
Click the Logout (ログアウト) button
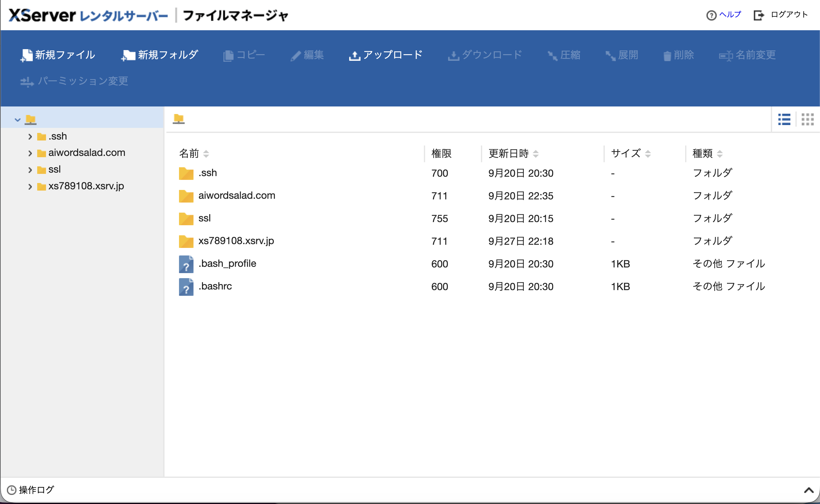pos(781,15)
